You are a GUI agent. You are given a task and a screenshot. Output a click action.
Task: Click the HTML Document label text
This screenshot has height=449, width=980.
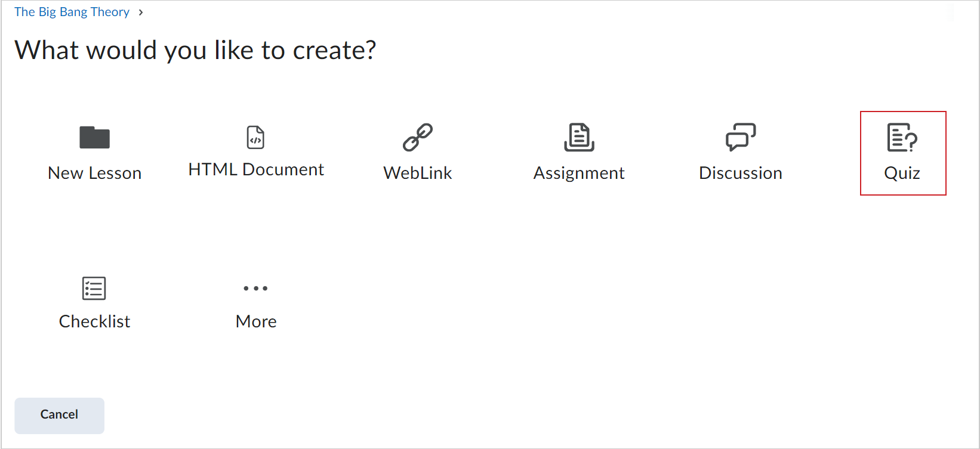pos(255,169)
